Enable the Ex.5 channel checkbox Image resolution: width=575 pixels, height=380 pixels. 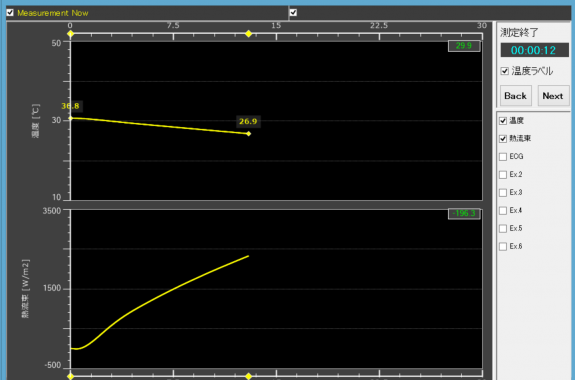503,229
